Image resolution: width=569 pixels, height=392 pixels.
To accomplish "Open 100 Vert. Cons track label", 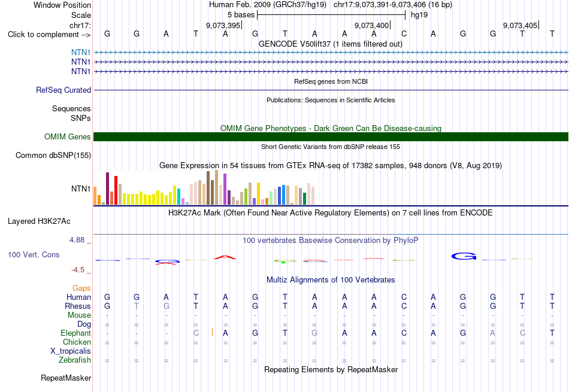I will tap(34, 254).
